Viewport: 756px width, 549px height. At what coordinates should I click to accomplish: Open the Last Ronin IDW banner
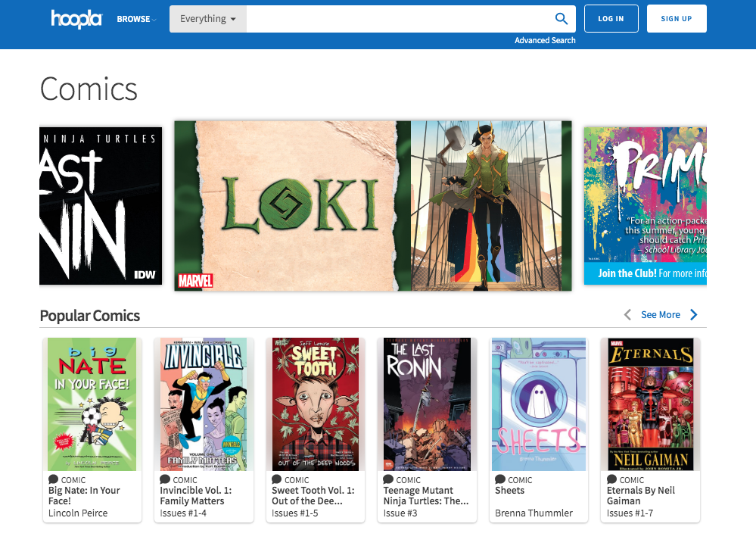click(x=101, y=206)
